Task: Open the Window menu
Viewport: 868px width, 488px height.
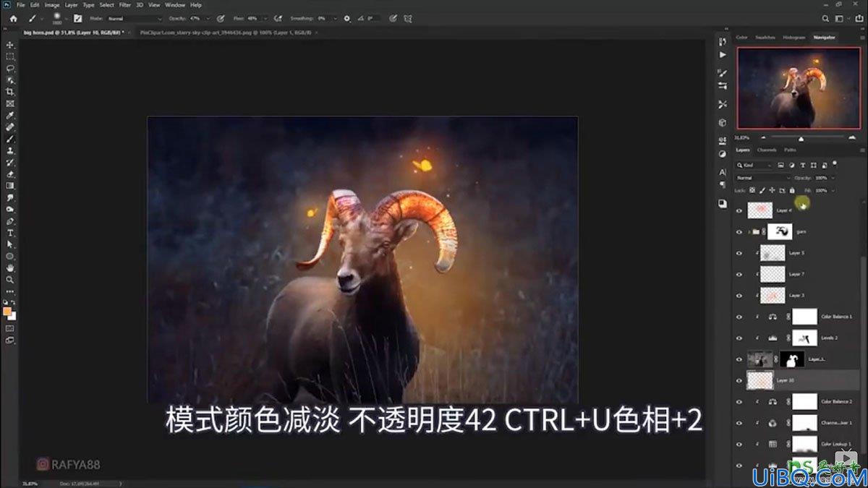Action: [175, 5]
